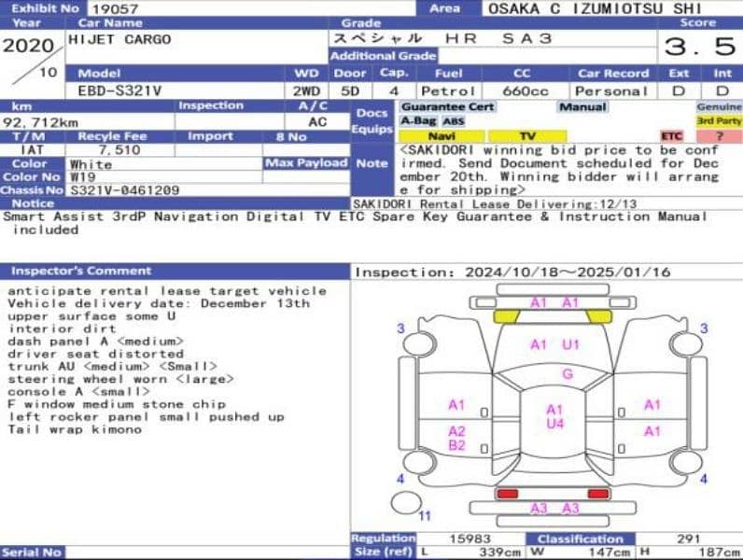
Task: Click the U1 mark on the hood
Action: coord(570,344)
